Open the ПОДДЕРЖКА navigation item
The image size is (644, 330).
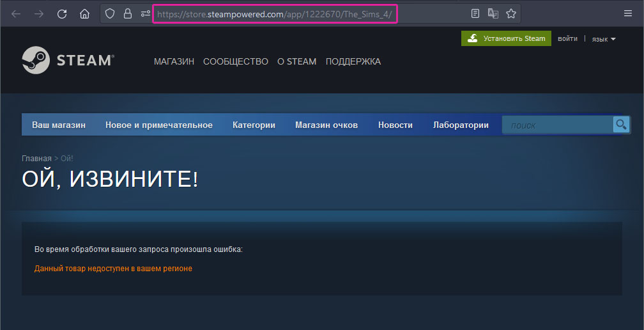click(x=353, y=62)
